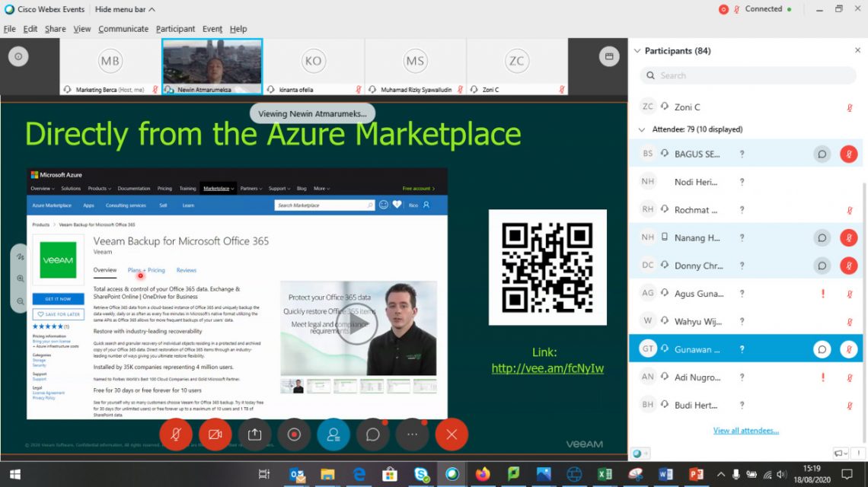Open the Share content button
Image resolution: width=868 pixels, height=487 pixels.
[254, 434]
